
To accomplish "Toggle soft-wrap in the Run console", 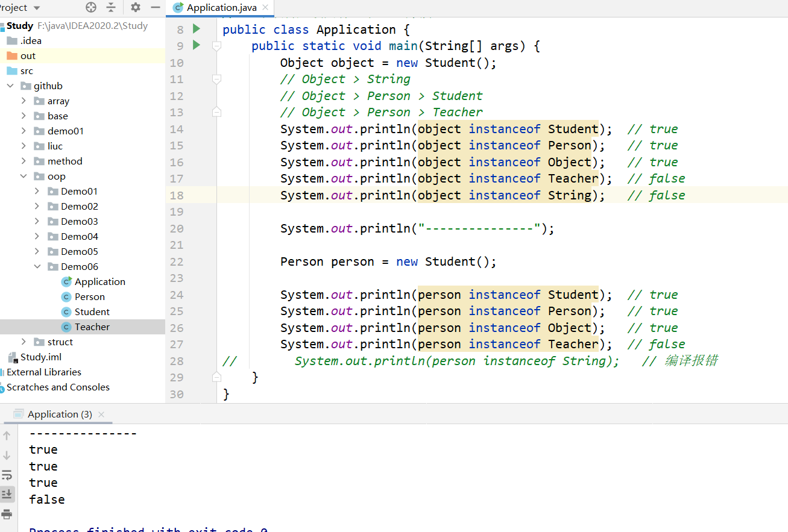I will 7,475.
